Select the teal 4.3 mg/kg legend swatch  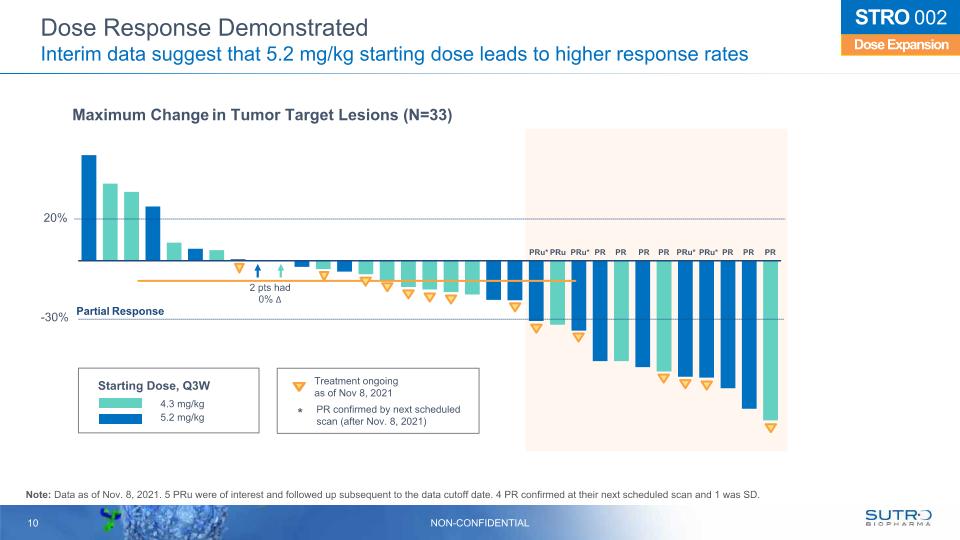(125, 403)
